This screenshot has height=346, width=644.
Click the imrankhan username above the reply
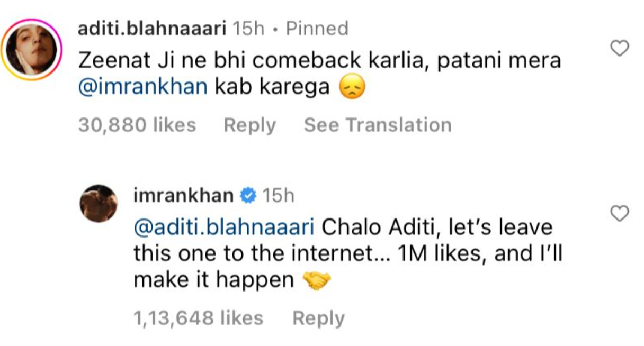click(x=183, y=196)
